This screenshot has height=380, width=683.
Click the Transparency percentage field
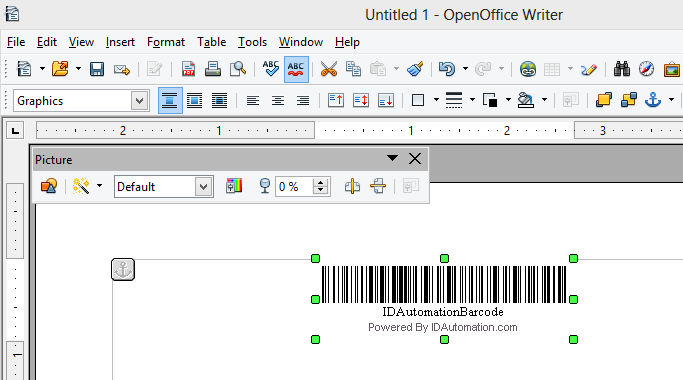point(294,187)
